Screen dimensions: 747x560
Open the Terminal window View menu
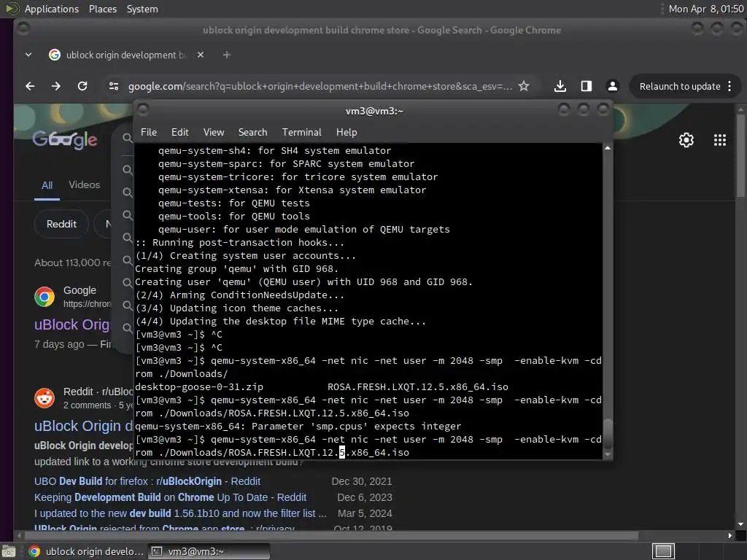(x=214, y=132)
